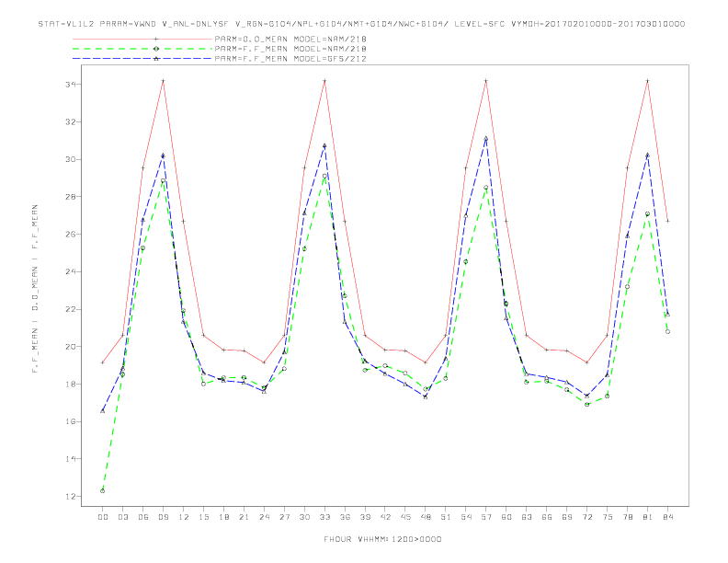
Task: Click x-axis tick label 39
Action: (x=365, y=517)
